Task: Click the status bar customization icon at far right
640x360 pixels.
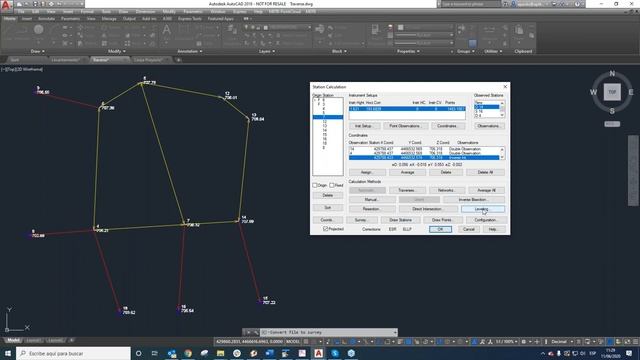Action: click(636, 341)
